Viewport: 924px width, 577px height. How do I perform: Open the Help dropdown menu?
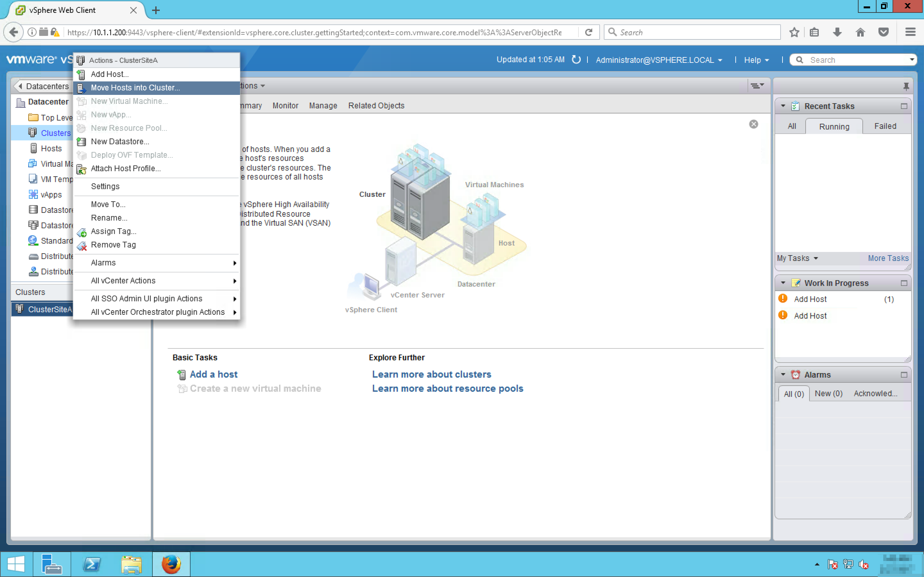click(756, 60)
